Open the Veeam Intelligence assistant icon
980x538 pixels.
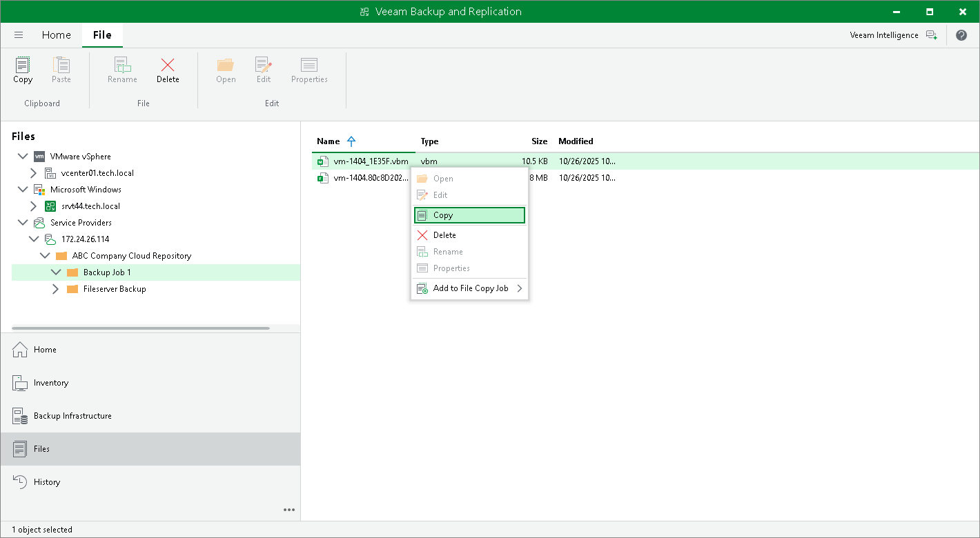932,35
